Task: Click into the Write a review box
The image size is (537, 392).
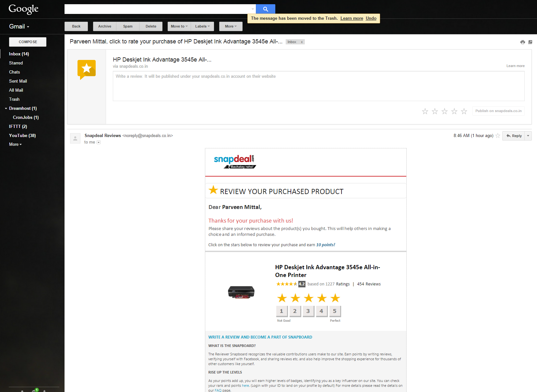Action: click(318, 86)
